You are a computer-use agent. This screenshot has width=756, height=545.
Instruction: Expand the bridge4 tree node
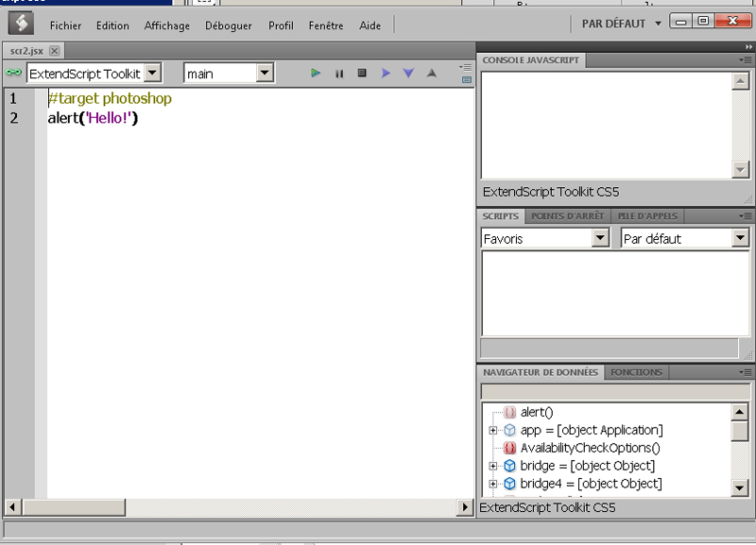coord(492,484)
